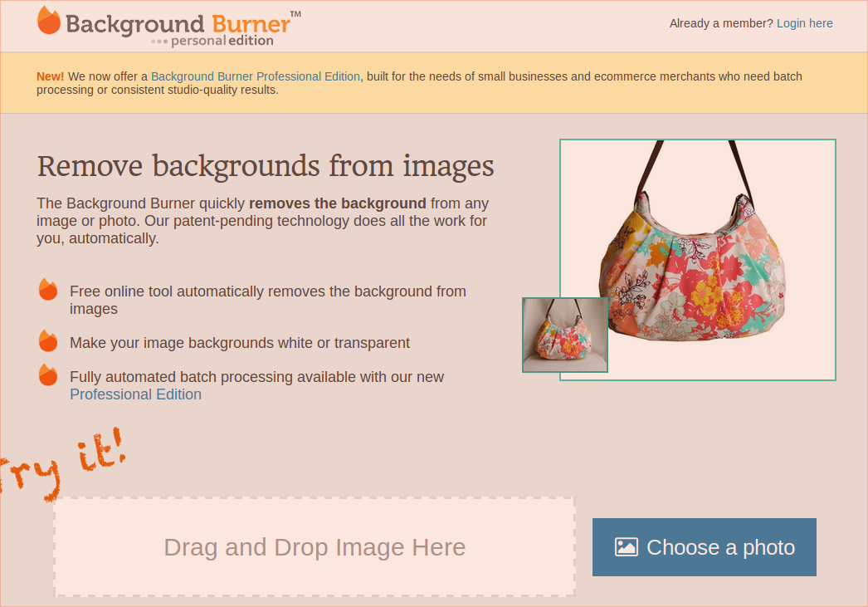Click the Make your image backgrounds white text
This screenshot has height=607, width=868.
pyautogui.click(x=240, y=344)
